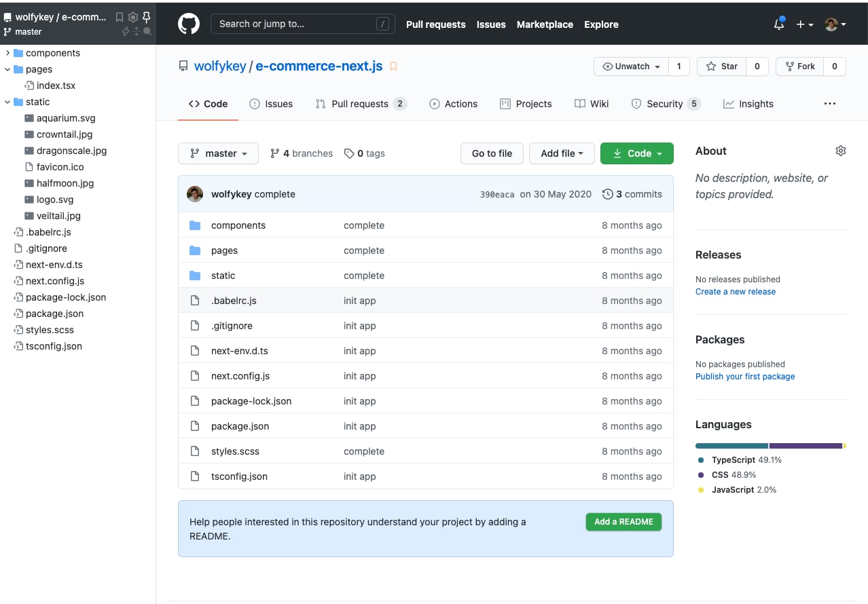Click the collapse-all icon in Octotree header
868x604 pixels.
click(137, 31)
